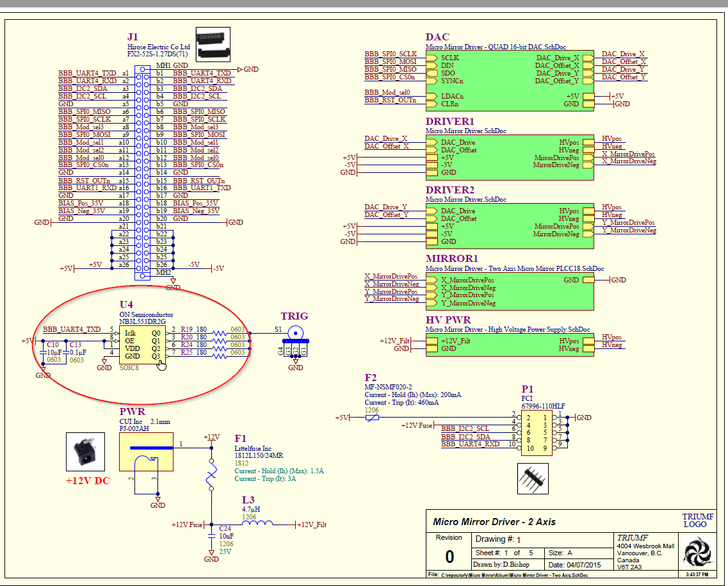Click 'Sheet #: 1 of 5' text
Viewport: 728px width, 586px height.
point(504,553)
